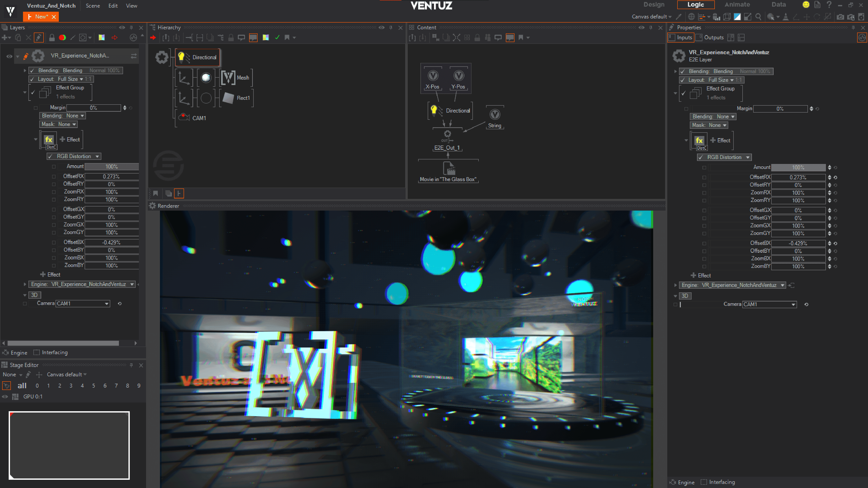Screen dimensions: 868x488
Task: Click the red record circle in Layers toolbar
Action: pos(62,38)
